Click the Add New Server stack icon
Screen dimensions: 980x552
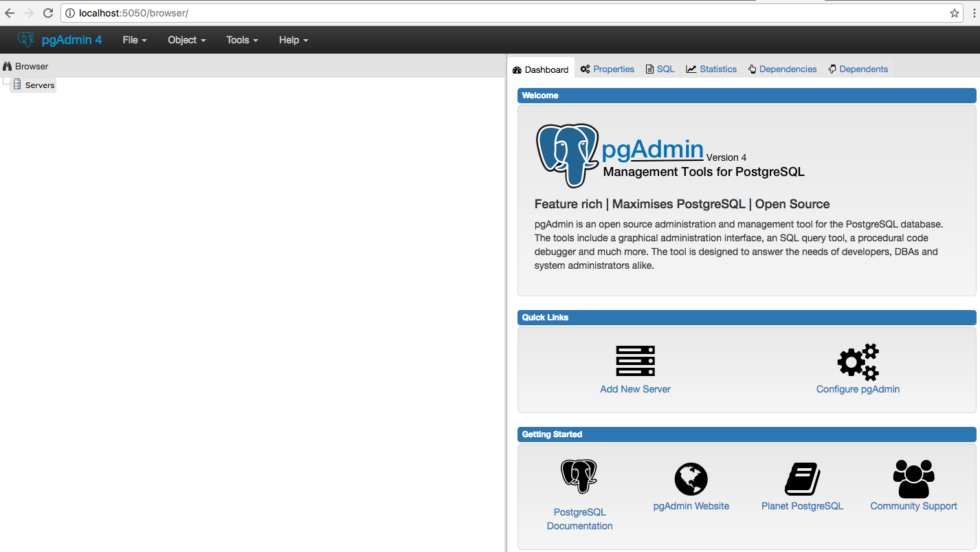tap(635, 361)
